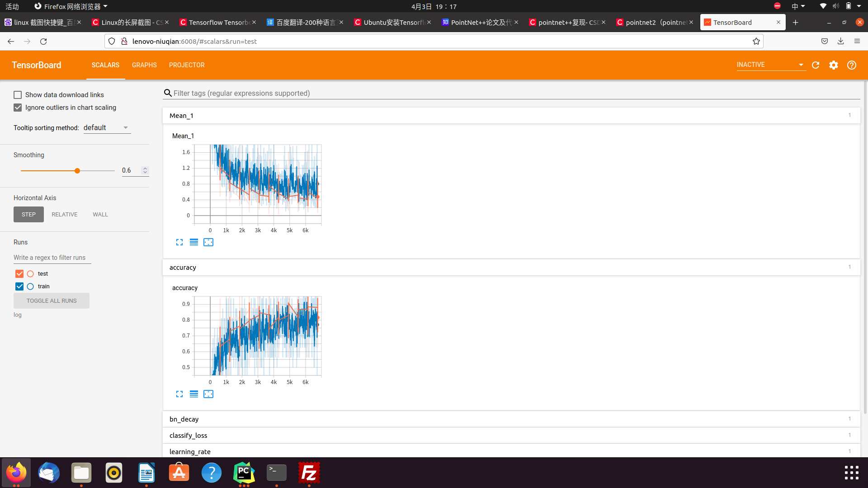Reload TensorBoard data with refresh icon
868x488 pixels.
pyautogui.click(x=816, y=65)
